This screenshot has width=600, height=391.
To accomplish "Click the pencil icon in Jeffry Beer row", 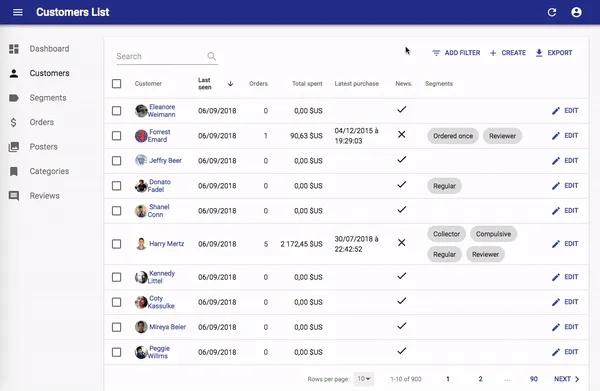I will [x=556, y=161].
